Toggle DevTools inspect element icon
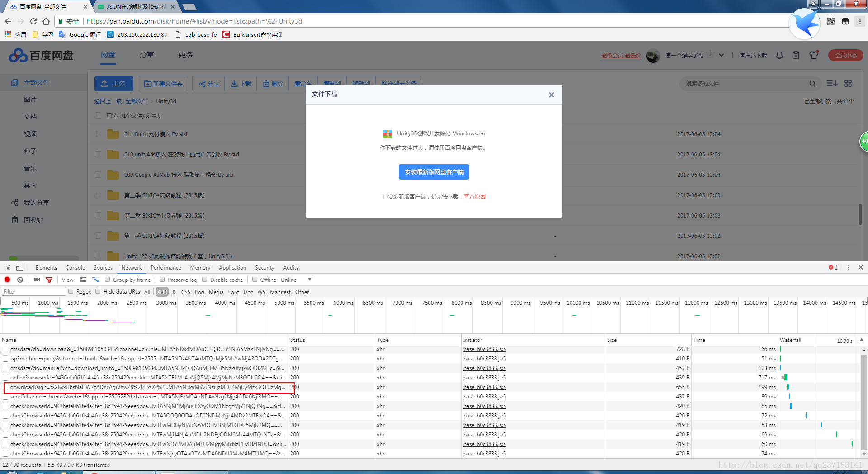Screen dimensions: 868x474 [x=8, y=268]
